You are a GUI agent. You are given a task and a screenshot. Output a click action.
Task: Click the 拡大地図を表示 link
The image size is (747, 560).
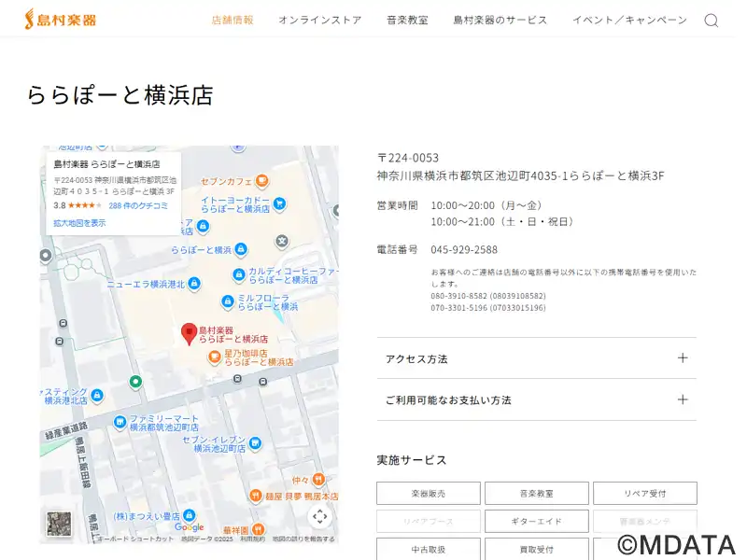(x=79, y=223)
